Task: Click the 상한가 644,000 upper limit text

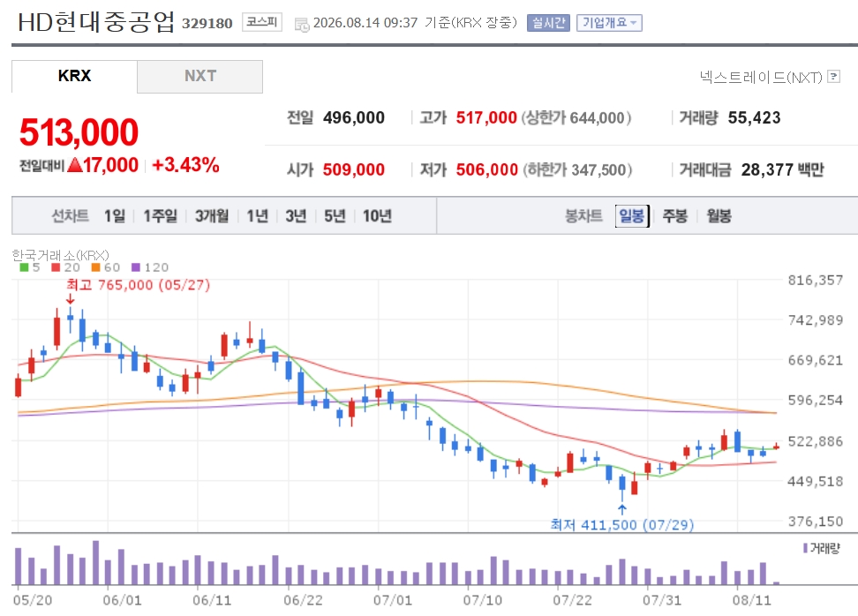Action: tap(576, 117)
